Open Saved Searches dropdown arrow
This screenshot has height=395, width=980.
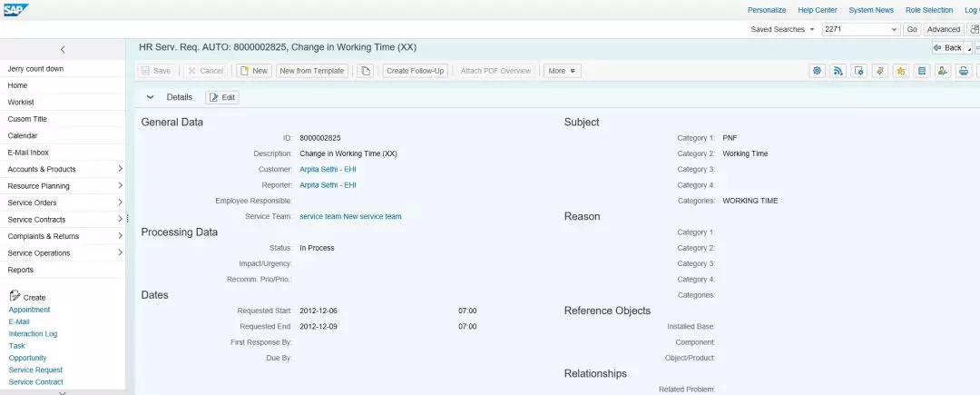tap(812, 29)
